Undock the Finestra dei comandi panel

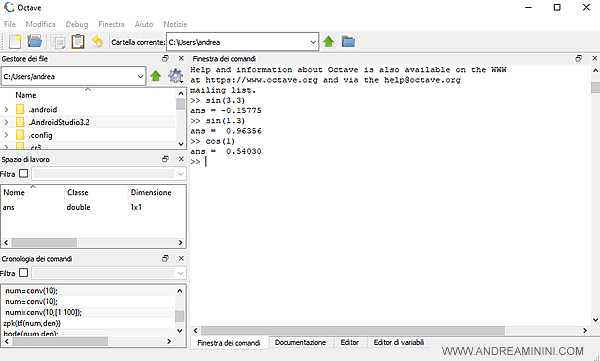579,58
